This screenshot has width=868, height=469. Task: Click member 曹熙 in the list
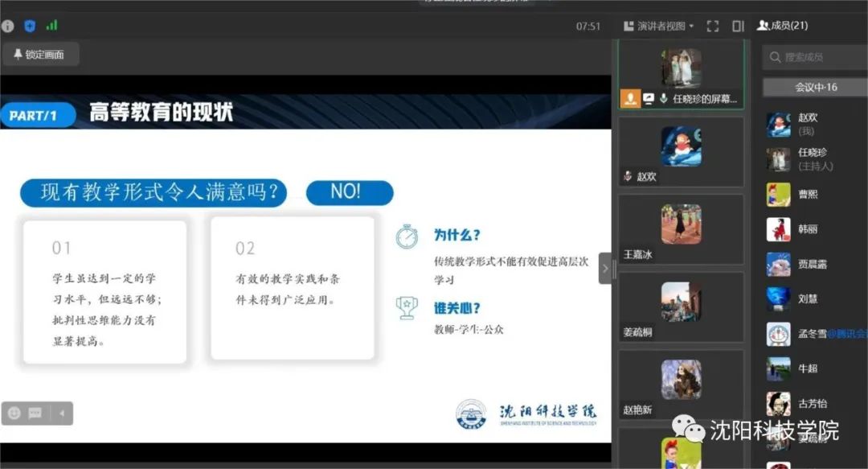(808, 195)
